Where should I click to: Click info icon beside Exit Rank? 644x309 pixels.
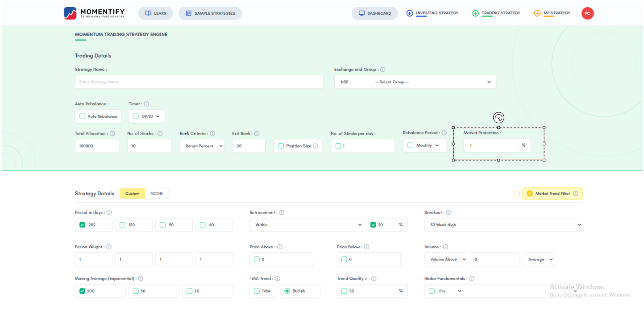(x=257, y=133)
